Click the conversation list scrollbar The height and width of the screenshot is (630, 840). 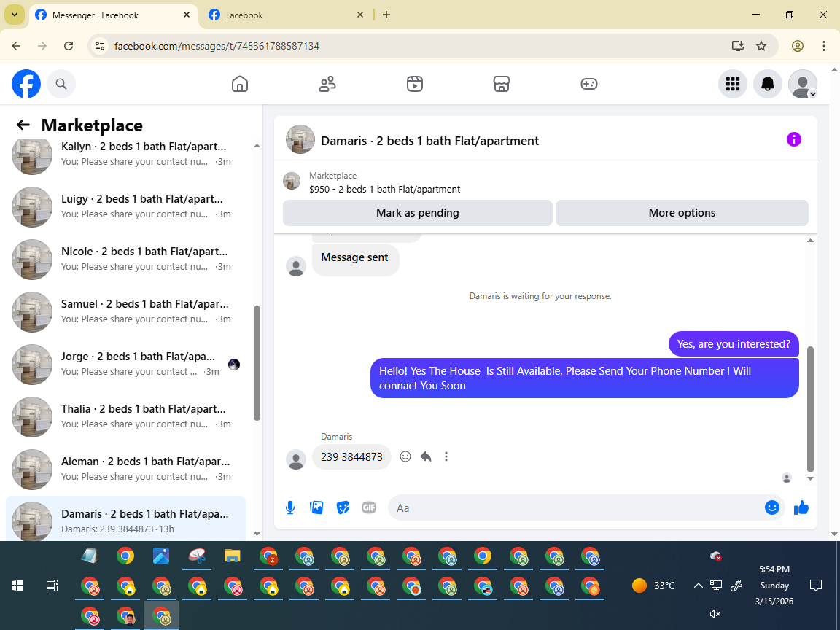(x=257, y=363)
